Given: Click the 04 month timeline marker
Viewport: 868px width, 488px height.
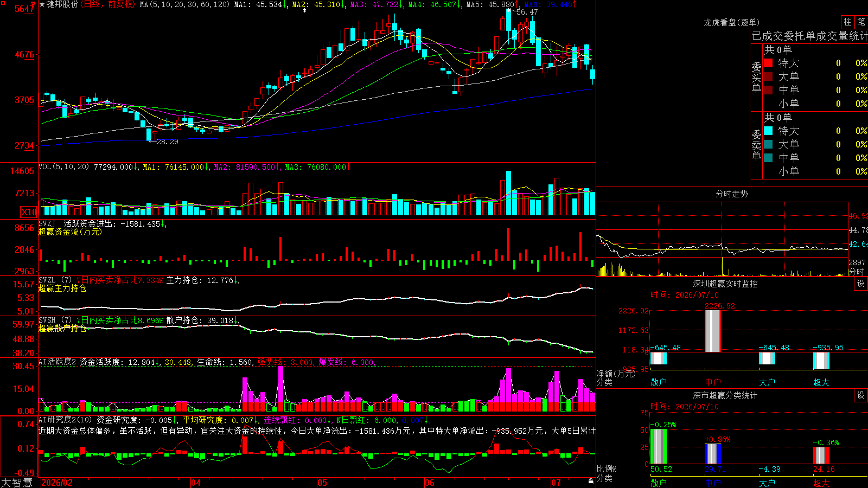Looking at the screenshot, I should coord(196,483).
